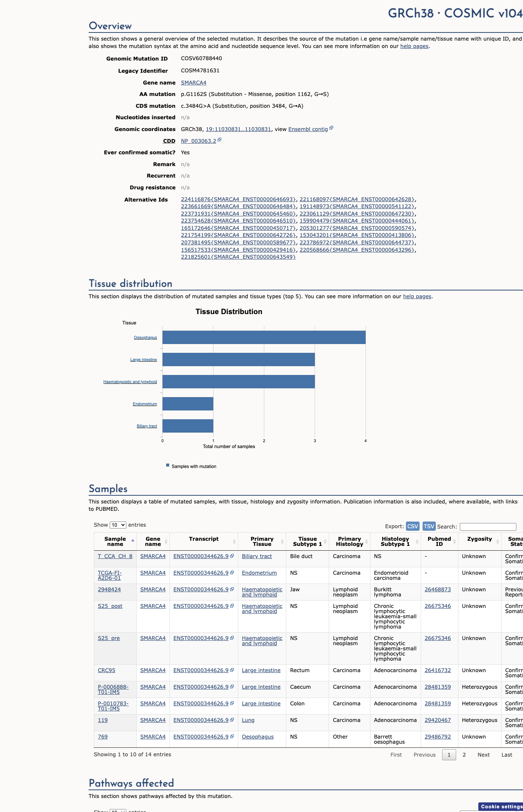Open the Ensembl contig link

click(x=308, y=129)
